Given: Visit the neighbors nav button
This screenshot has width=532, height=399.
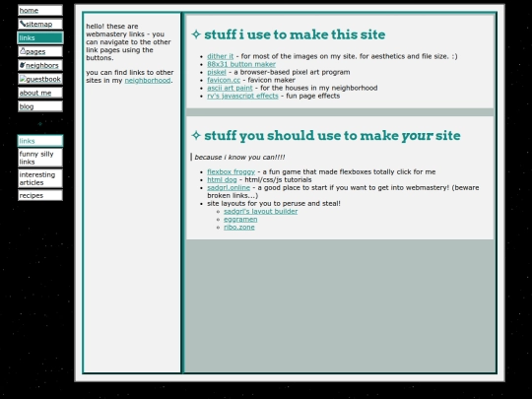Looking at the screenshot, I should 40,65.
